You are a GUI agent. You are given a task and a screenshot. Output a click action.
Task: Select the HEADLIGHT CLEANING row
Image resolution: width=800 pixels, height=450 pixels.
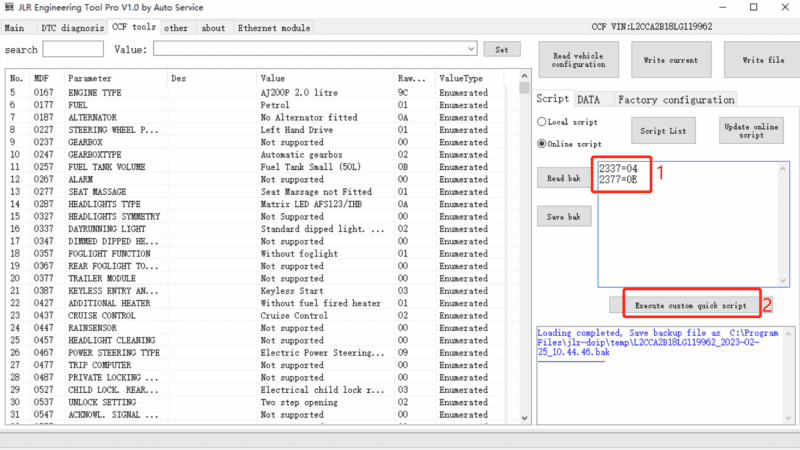pyautogui.click(x=255, y=340)
